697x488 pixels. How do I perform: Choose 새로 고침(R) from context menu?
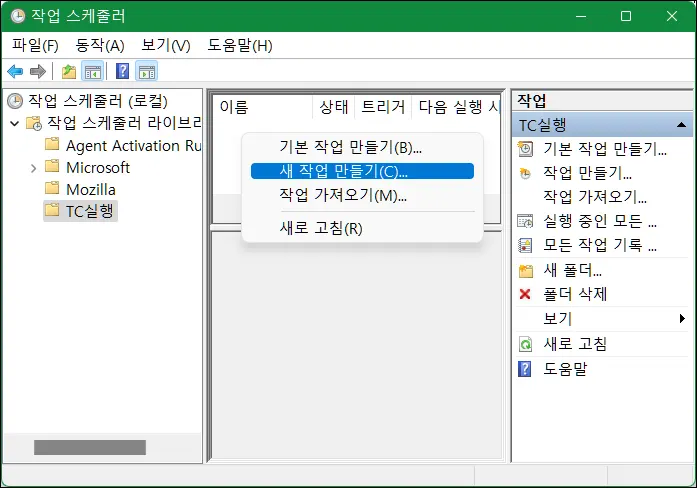pos(362,228)
